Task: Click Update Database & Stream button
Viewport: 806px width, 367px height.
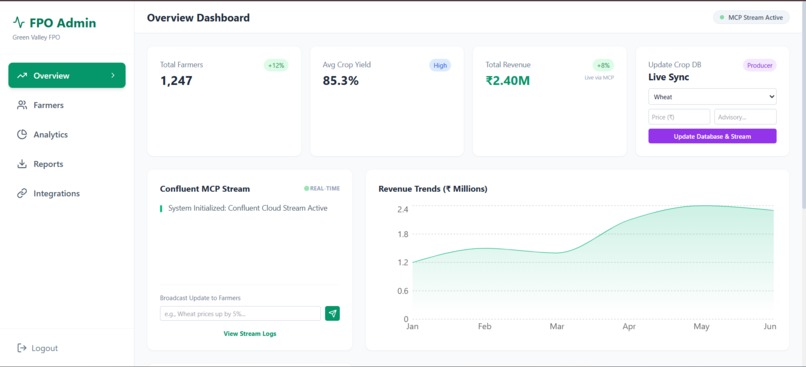Action: tap(712, 136)
